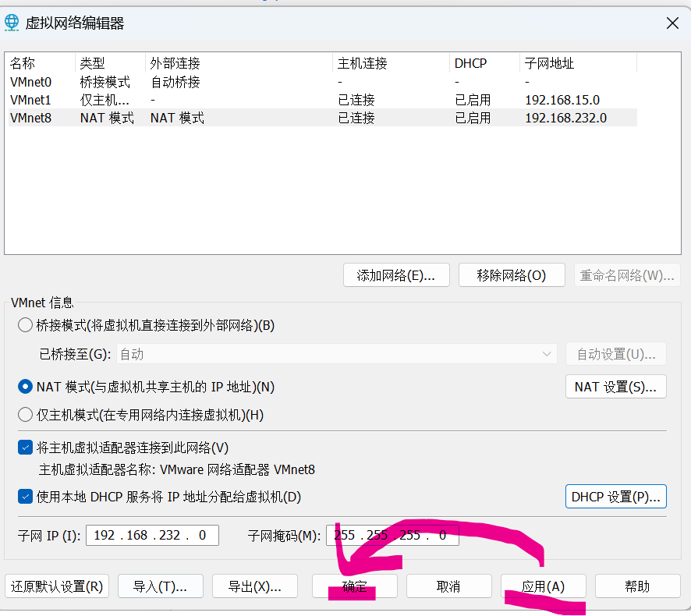
Task: Click subnet address 192.168.15.0 cell
Action: (x=562, y=100)
